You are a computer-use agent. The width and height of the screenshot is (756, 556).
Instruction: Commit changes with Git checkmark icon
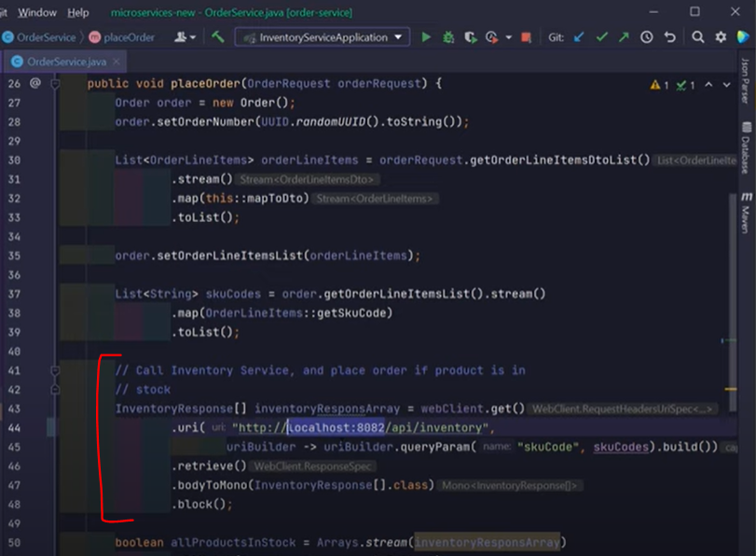click(x=601, y=37)
